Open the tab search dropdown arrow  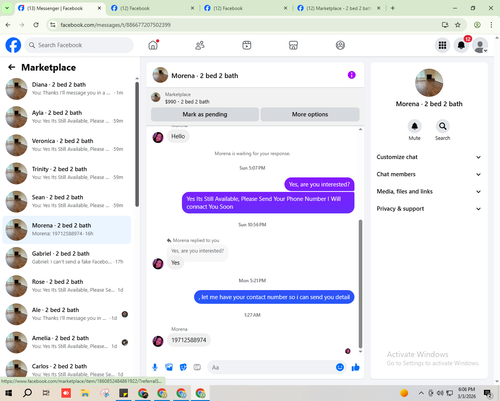pos(7,8)
